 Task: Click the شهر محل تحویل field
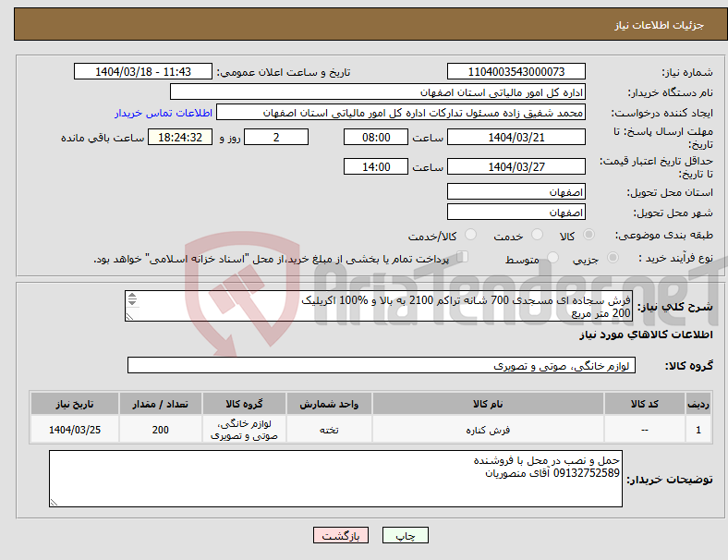516,213
